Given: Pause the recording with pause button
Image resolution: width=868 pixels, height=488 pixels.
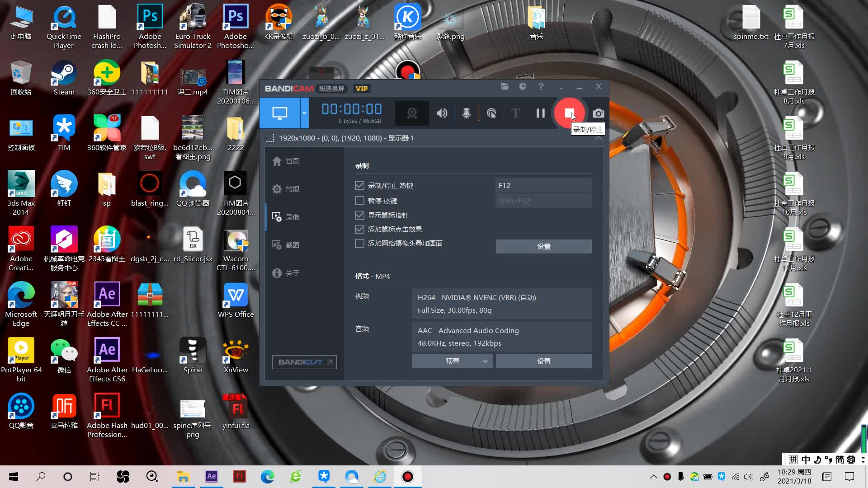Looking at the screenshot, I should 540,113.
